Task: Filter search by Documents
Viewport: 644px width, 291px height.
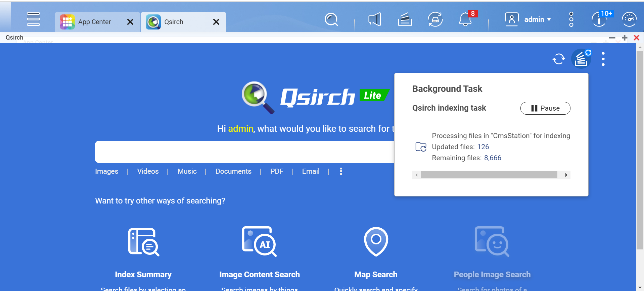Action: pyautogui.click(x=233, y=171)
